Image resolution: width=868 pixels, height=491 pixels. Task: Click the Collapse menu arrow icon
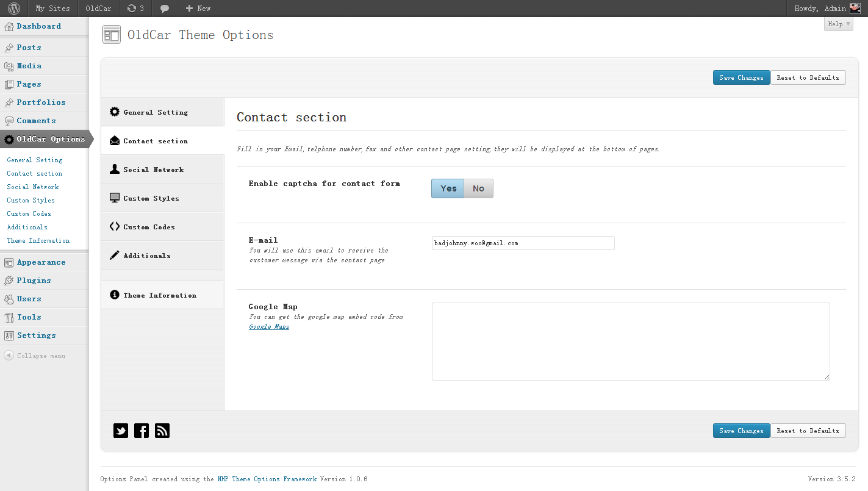tap(9, 356)
